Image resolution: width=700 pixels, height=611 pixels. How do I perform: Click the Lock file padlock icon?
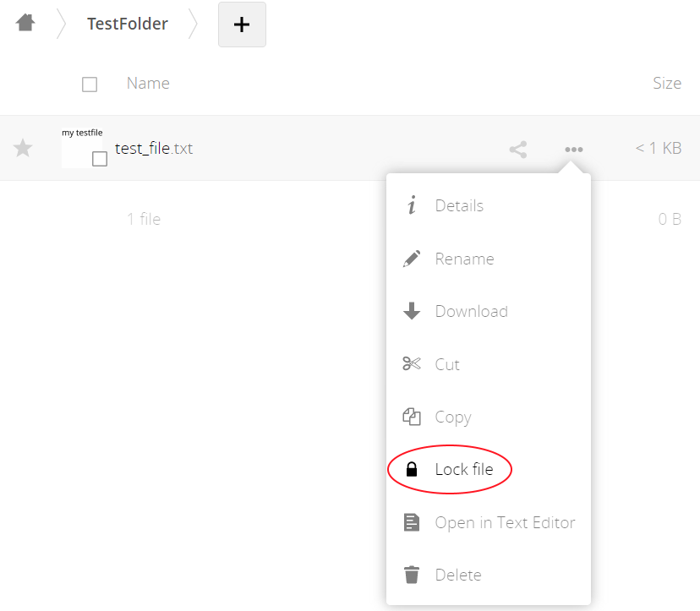[412, 469]
